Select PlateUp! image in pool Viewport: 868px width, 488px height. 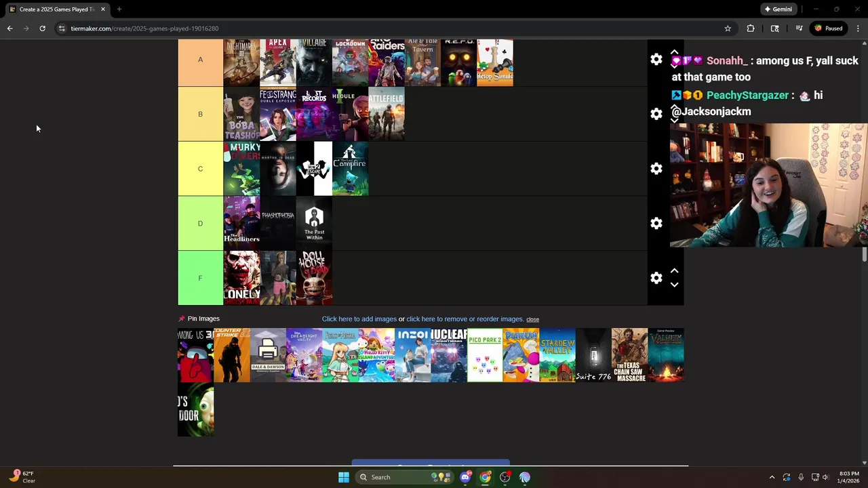(521, 355)
